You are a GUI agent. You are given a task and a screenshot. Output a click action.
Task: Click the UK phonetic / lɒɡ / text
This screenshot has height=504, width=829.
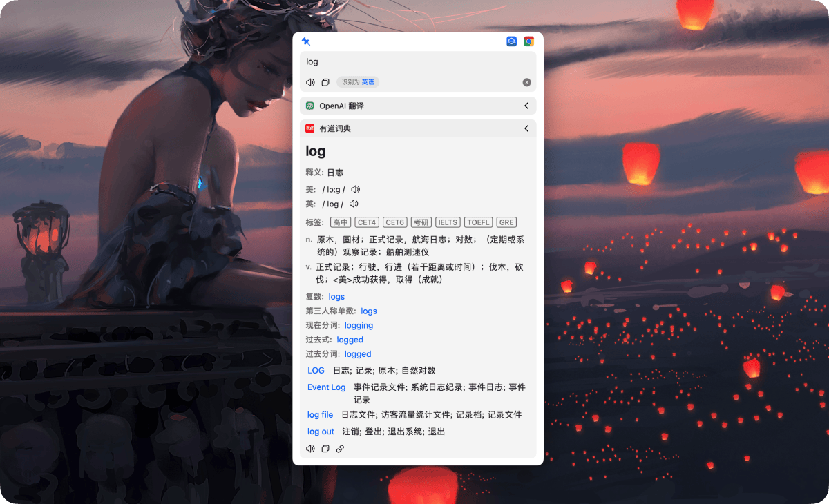332,204
